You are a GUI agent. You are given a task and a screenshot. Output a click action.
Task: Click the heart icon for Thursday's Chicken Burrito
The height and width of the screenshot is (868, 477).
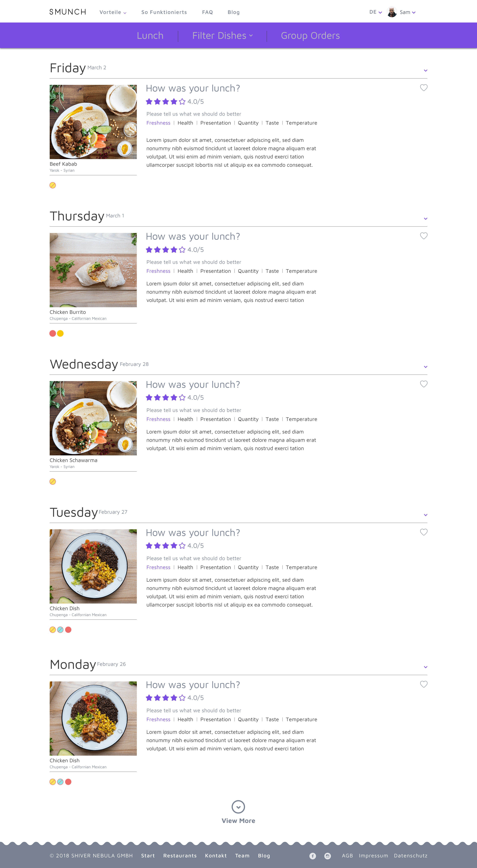coord(424,236)
